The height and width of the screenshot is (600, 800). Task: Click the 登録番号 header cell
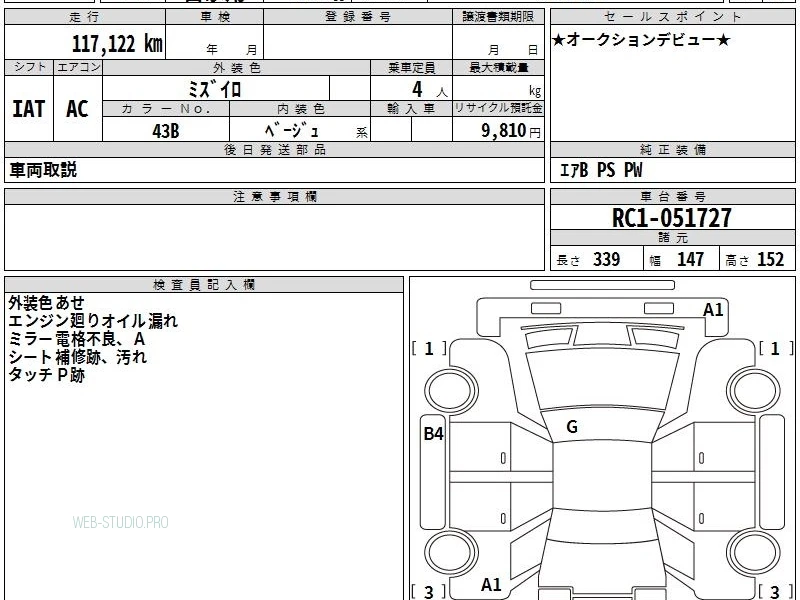[358, 17]
